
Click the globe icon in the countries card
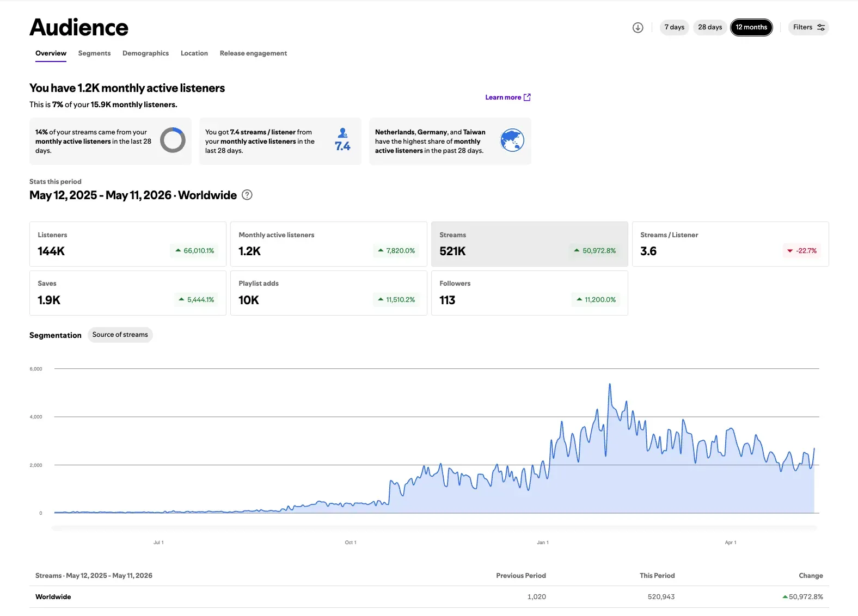[x=512, y=140]
